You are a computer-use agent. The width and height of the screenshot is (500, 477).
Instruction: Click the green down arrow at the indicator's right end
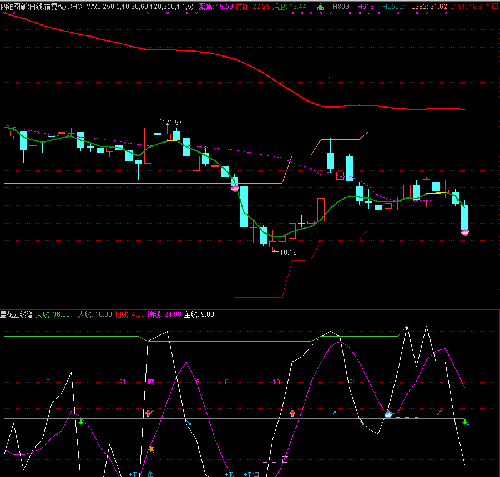coord(465,422)
